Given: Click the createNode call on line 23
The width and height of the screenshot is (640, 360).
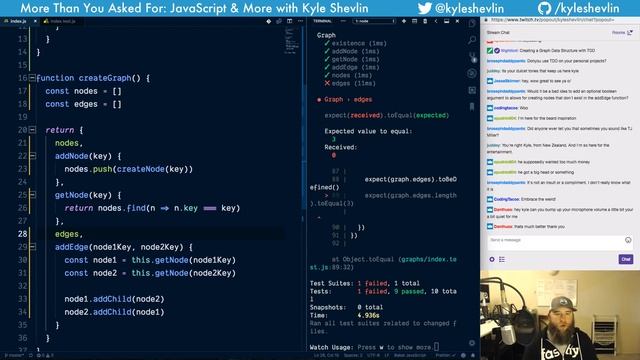Looking at the screenshot, I should tap(141, 169).
